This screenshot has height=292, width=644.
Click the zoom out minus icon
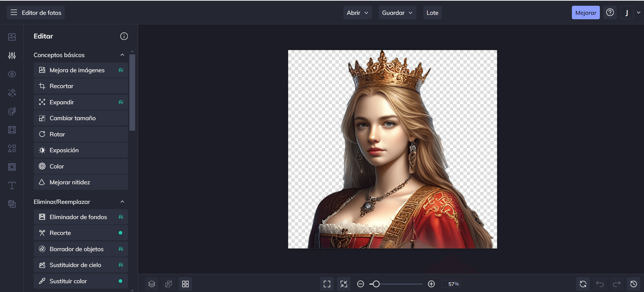(x=361, y=284)
